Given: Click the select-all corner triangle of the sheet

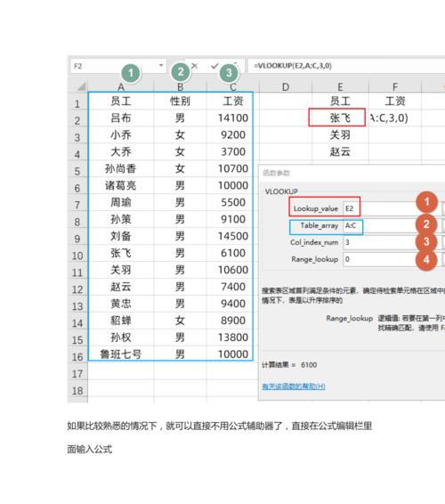Looking at the screenshot, I should coord(81,86).
